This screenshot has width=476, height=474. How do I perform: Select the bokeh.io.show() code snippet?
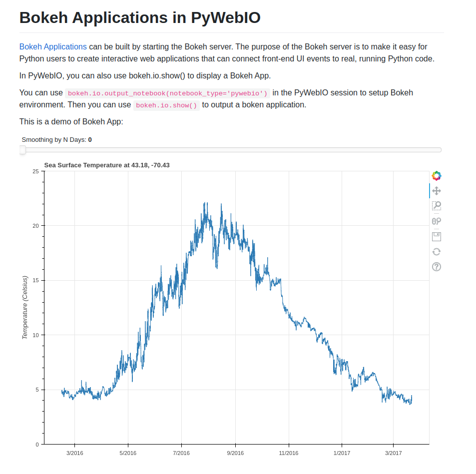pyautogui.click(x=165, y=105)
